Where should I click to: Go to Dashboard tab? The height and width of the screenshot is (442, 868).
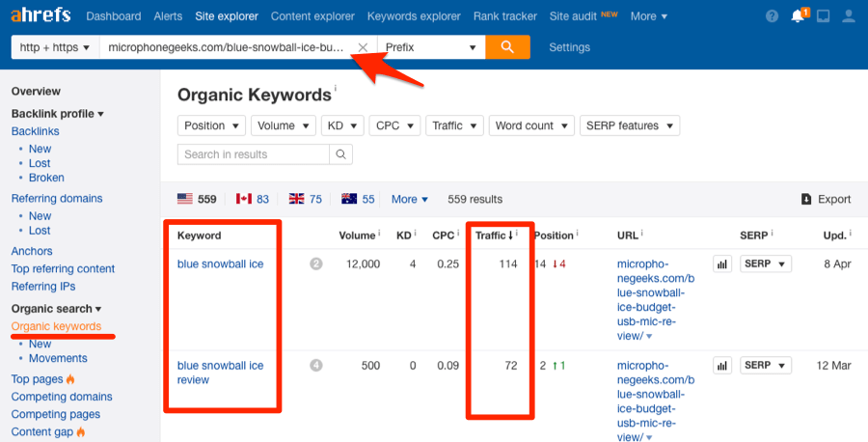(114, 16)
